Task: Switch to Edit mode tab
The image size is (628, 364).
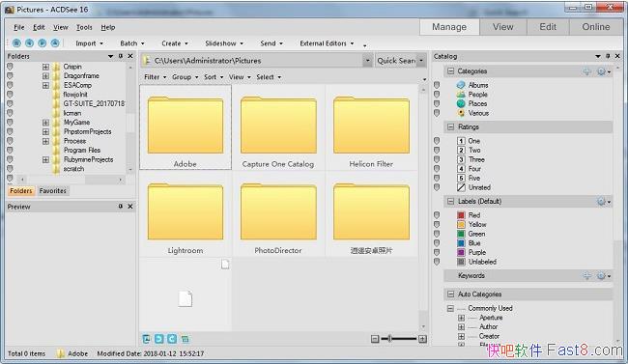Action: [x=548, y=27]
